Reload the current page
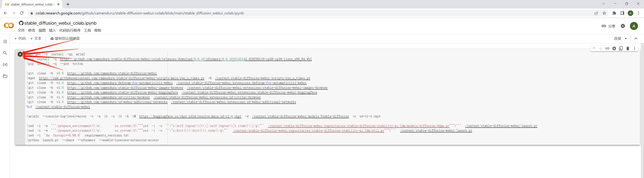Viewport: 644px width, 178px height. [x=22, y=13]
